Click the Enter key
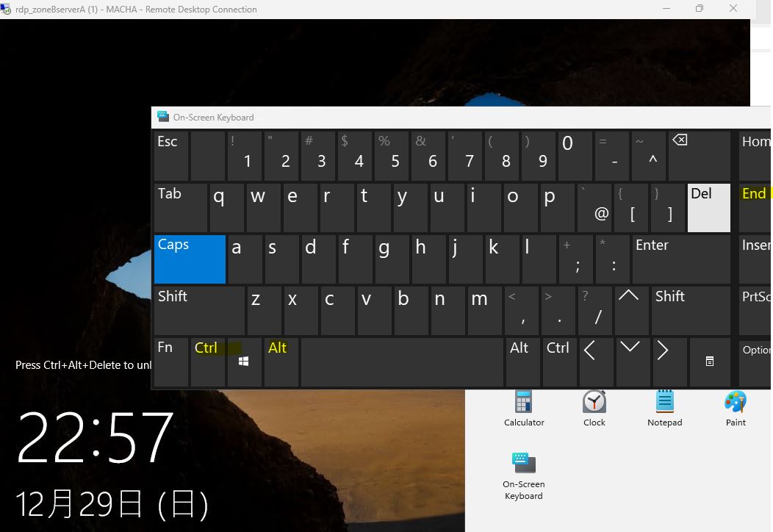Screen dimensions: 773x532 [681, 259]
